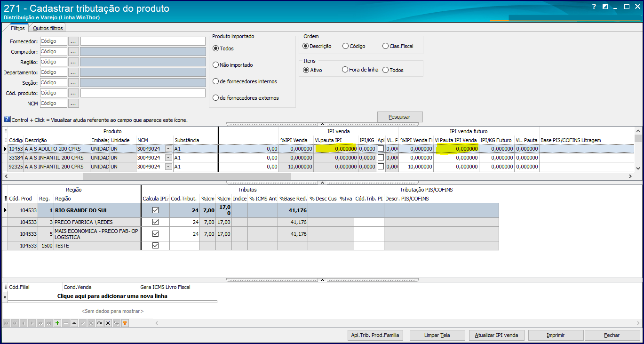Toggle Calcula IPI for RIO GRANDE DO SUL
The image size is (644, 344).
pyautogui.click(x=156, y=210)
